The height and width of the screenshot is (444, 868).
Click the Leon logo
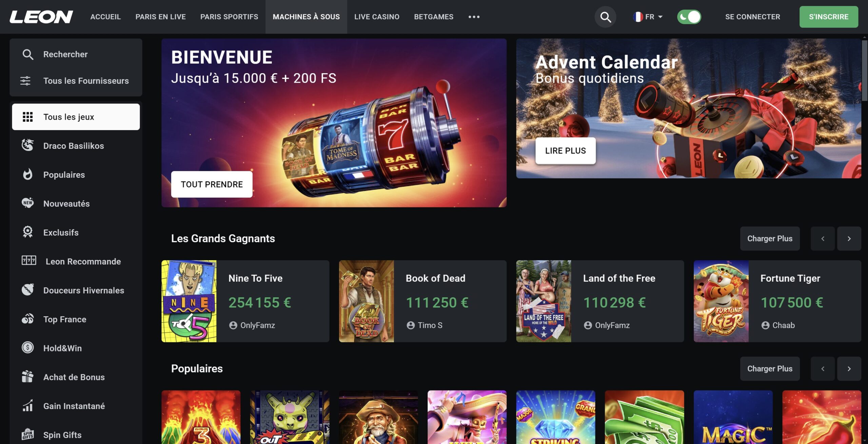tap(41, 17)
